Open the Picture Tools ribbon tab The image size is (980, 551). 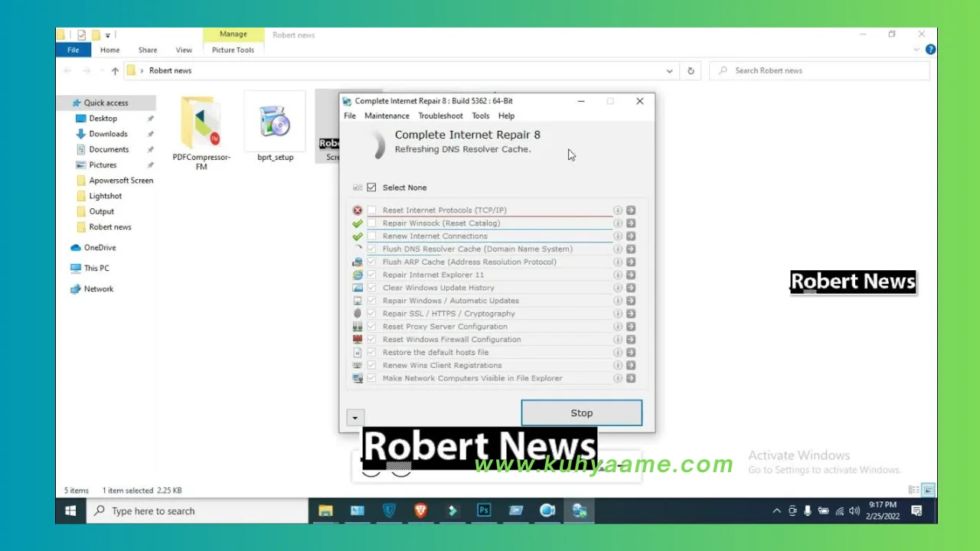coord(233,51)
